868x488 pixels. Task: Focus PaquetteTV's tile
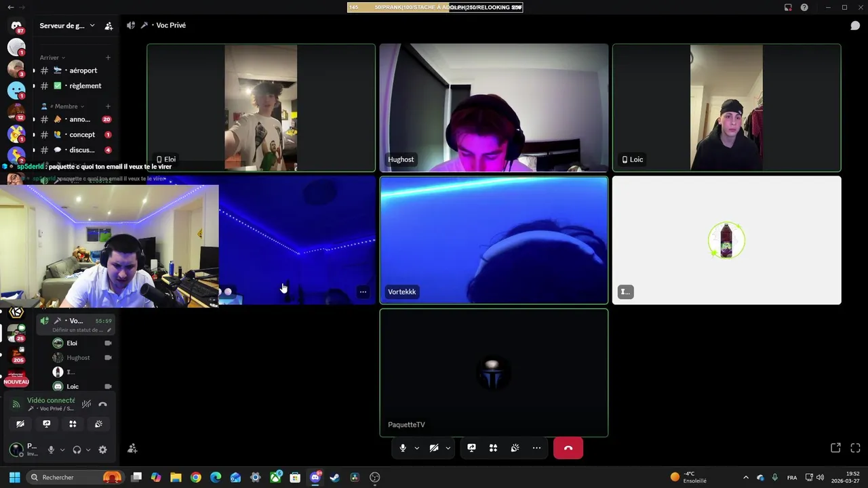click(494, 373)
